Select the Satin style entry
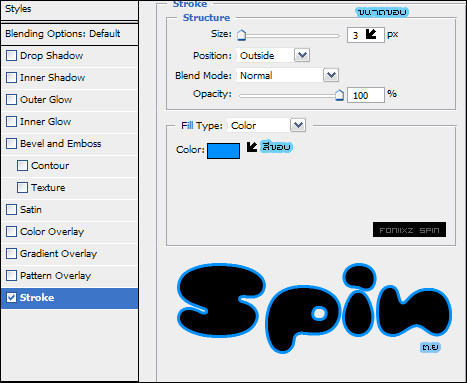Screen dimensions: 467x383 click(x=69, y=210)
